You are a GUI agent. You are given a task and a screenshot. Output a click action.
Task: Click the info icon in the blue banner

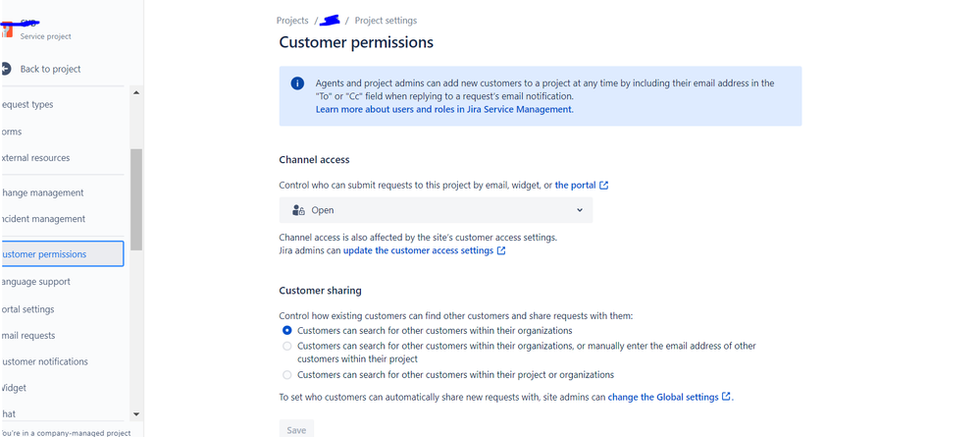[297, 83]
